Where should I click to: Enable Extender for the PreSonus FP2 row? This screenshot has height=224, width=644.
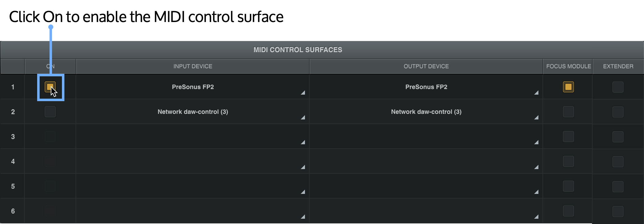(618, 87)
